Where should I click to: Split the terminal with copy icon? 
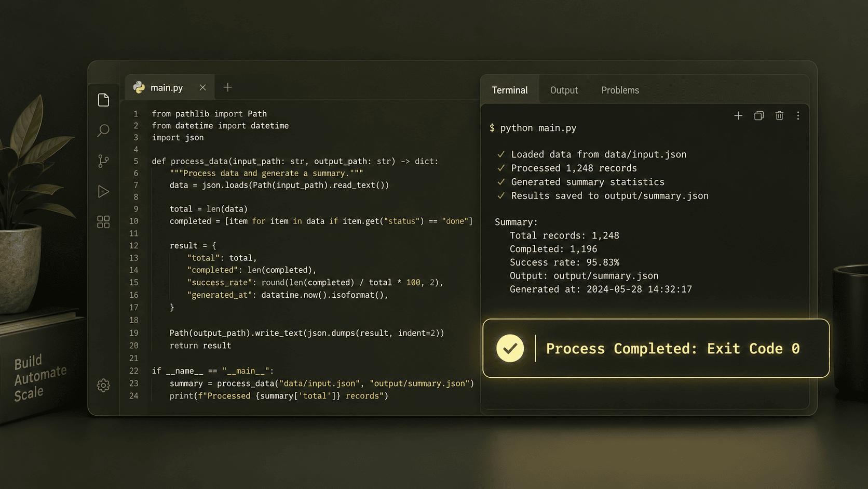point(759,116)
